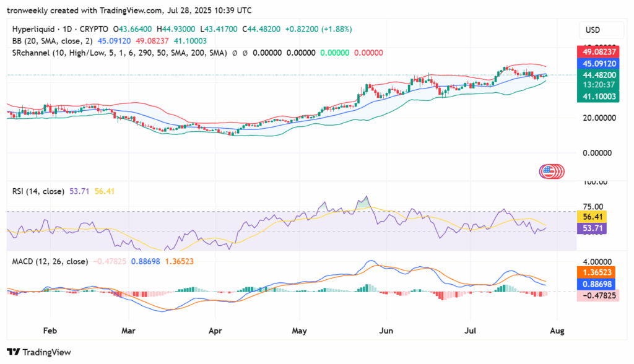Click the high value H44.93000 in header
Screen dimensions: 634x364
176,29
